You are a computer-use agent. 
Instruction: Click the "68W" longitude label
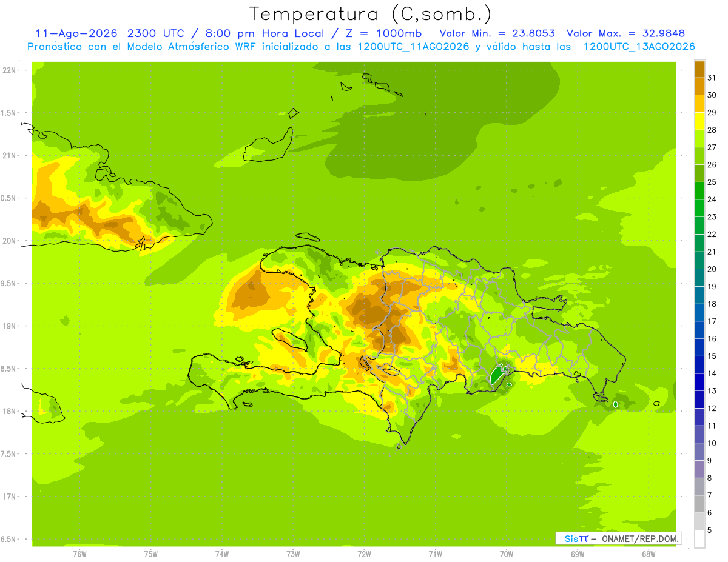[x=649, y=554]
